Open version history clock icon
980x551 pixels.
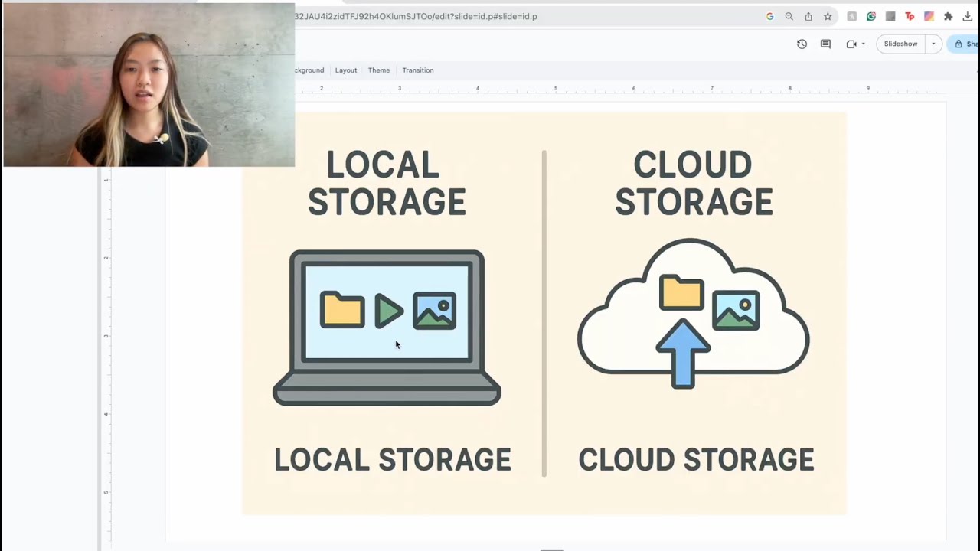tap(802, 44)
